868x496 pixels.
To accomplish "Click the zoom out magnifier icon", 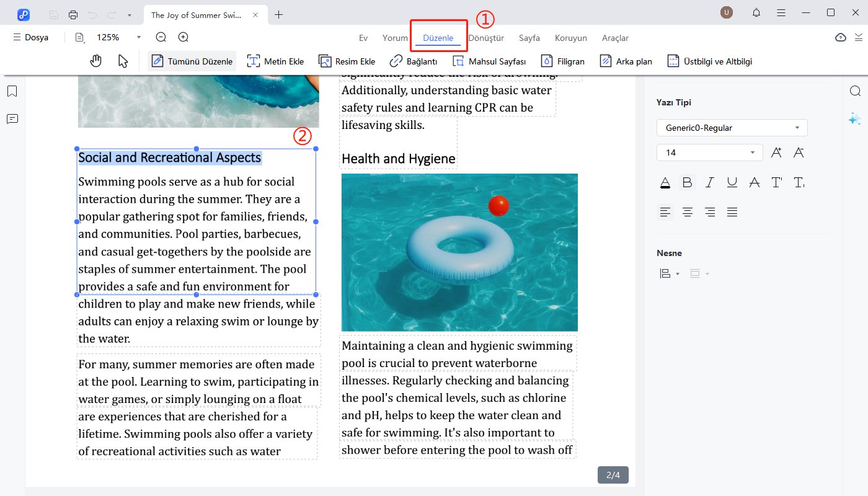I will [x=161, y=37].
